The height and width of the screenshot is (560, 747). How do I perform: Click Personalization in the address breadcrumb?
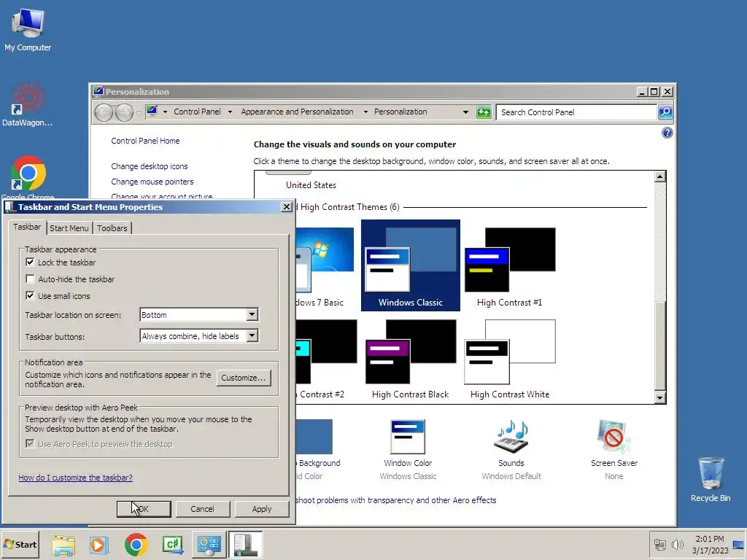click(x=400, y=112)
